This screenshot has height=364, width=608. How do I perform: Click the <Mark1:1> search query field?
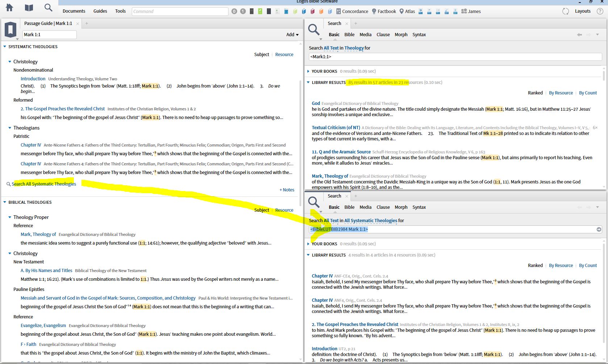point(455,57)
